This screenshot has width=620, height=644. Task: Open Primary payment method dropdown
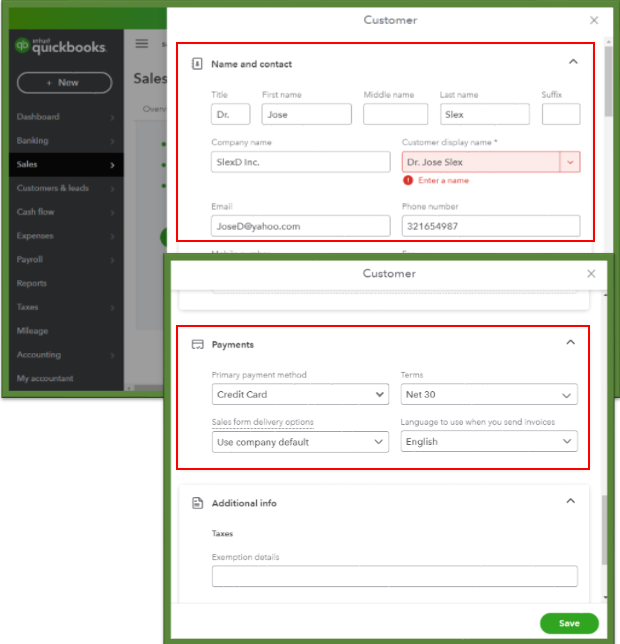click(x=300, y=394)
